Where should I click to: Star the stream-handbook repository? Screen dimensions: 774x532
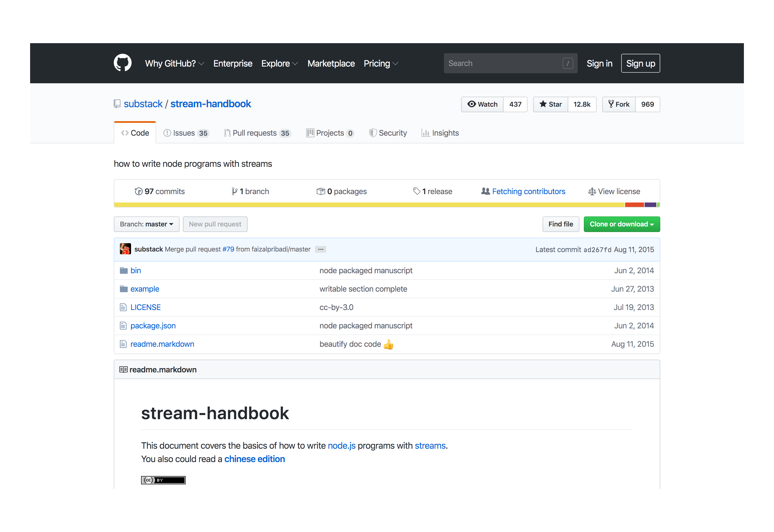tap(550, 104)
